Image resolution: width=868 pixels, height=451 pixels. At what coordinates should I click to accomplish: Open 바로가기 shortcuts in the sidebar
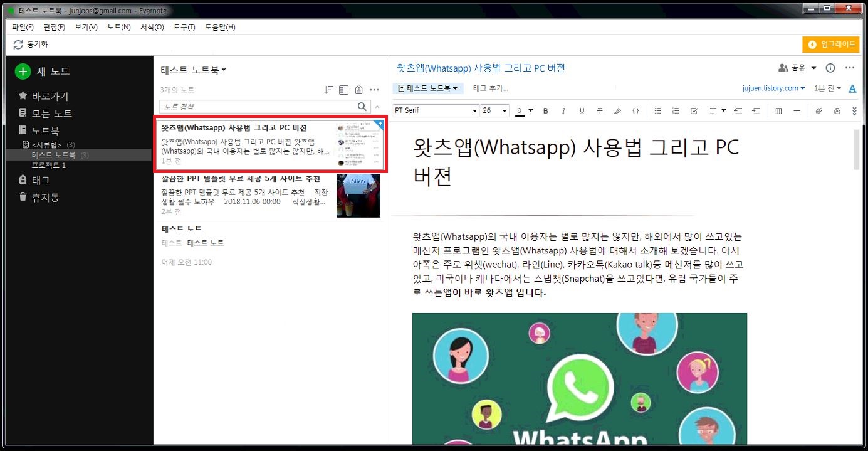pyautogui.click(x=43, y=97)
